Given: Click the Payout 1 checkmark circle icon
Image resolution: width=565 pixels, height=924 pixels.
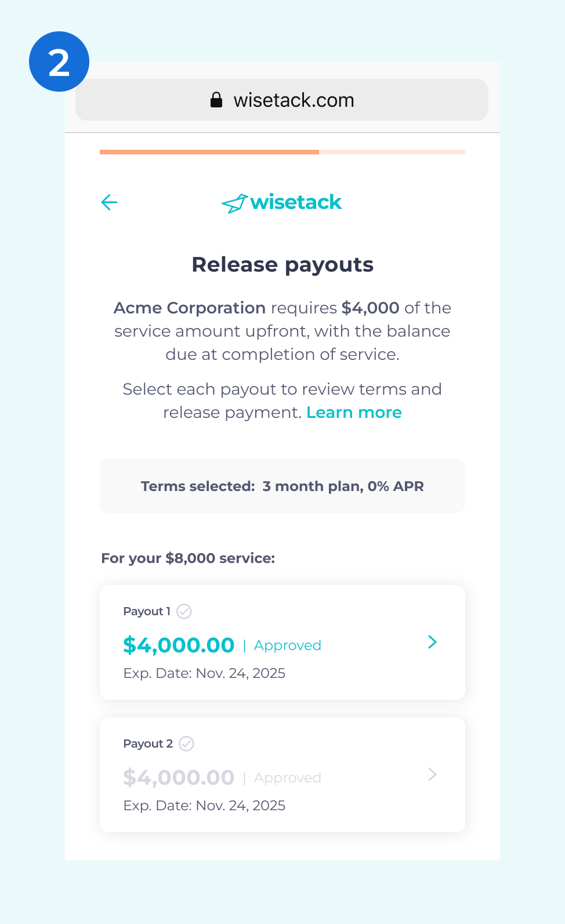Looking at the screenshot, I should [184, 611].
